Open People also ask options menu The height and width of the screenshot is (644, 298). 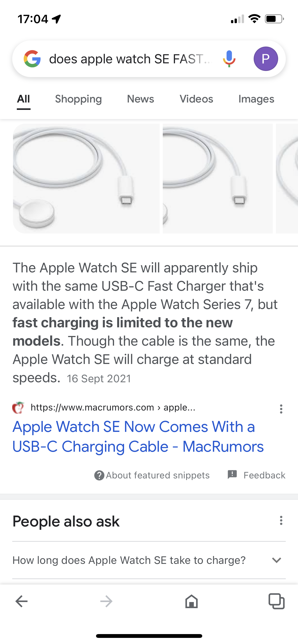(x=281, y=520)
